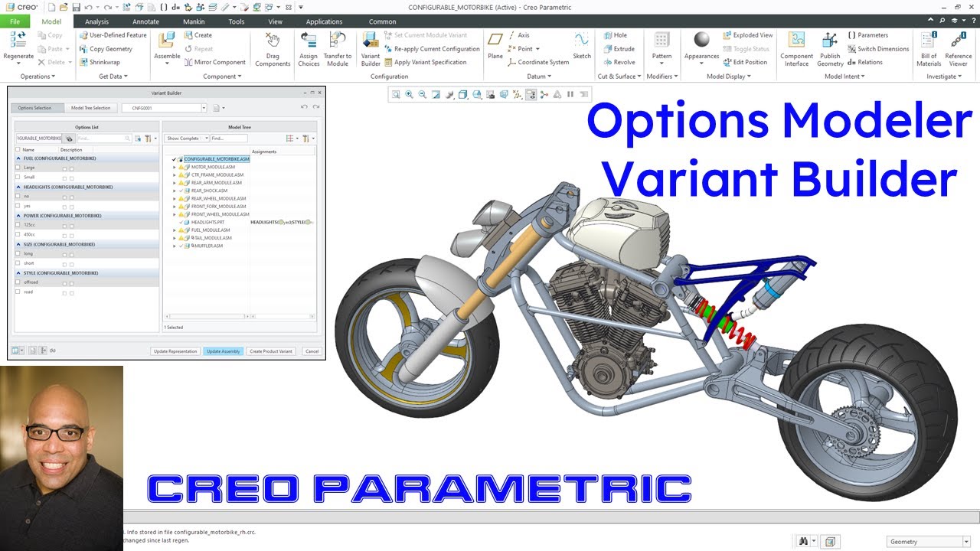
Task: Open the CNFG0001 configuration dropdown
Action: click(x=204, y=108)
